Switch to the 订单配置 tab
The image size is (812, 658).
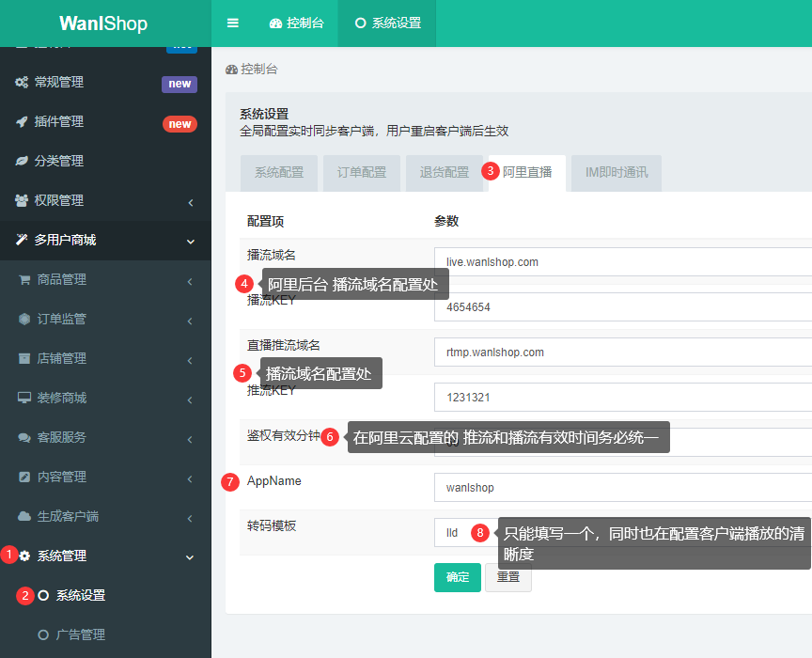[362, 173]
